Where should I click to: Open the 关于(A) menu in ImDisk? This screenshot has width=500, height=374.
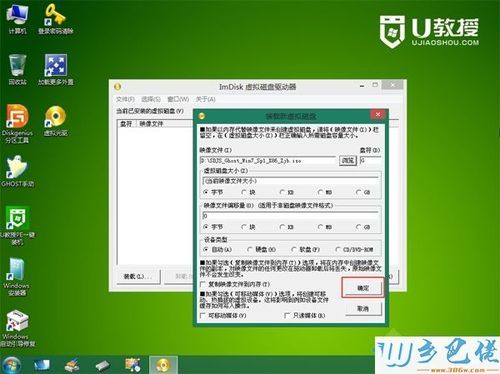click(x=205, y=99)
